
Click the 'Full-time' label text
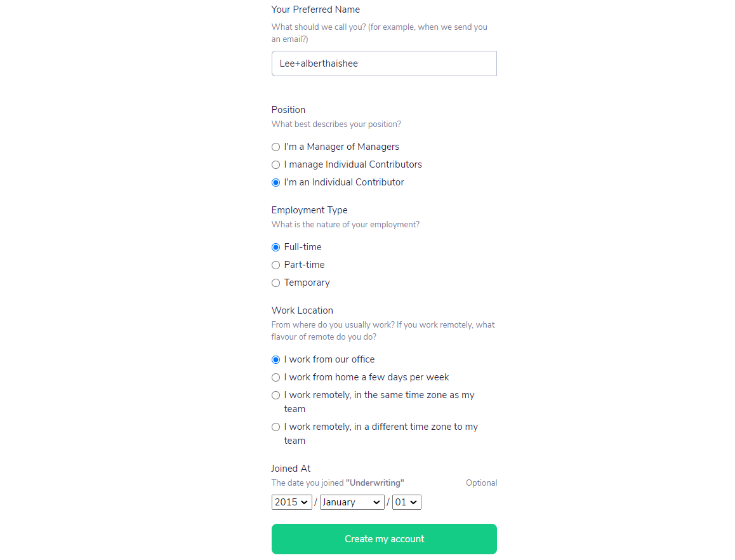pos(303,247)
